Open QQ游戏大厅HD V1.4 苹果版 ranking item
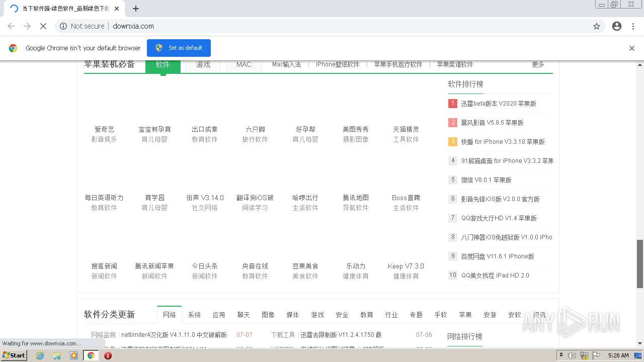 point(499,218)
